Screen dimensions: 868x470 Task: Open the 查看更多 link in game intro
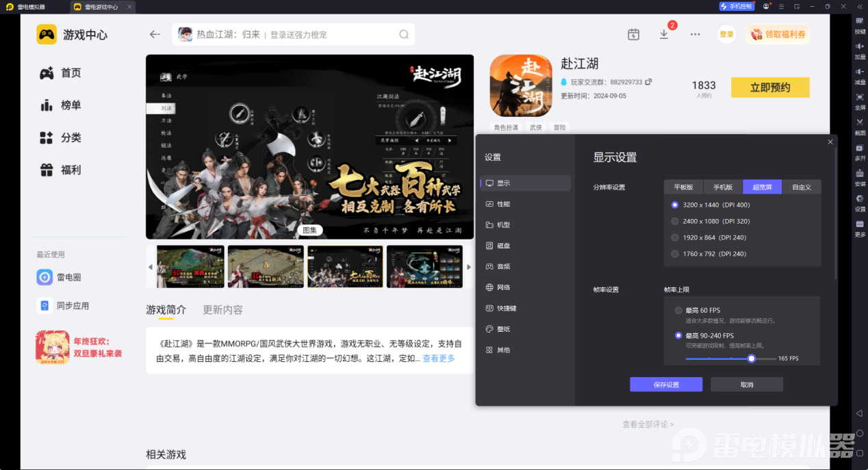(439, 358)
